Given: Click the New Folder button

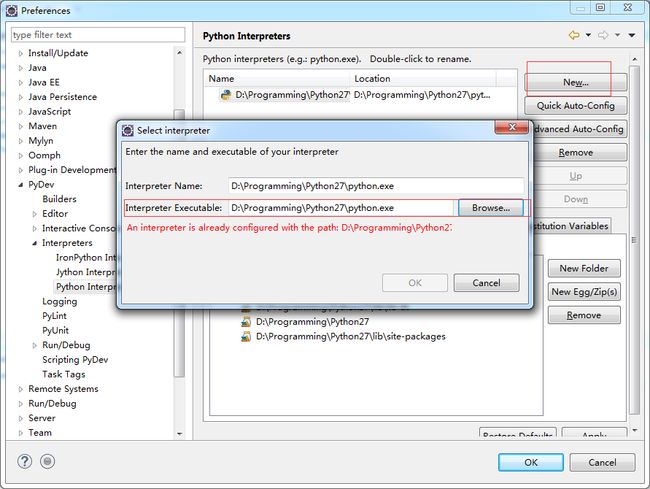Looking at the screenshot, I should (584, 269).
